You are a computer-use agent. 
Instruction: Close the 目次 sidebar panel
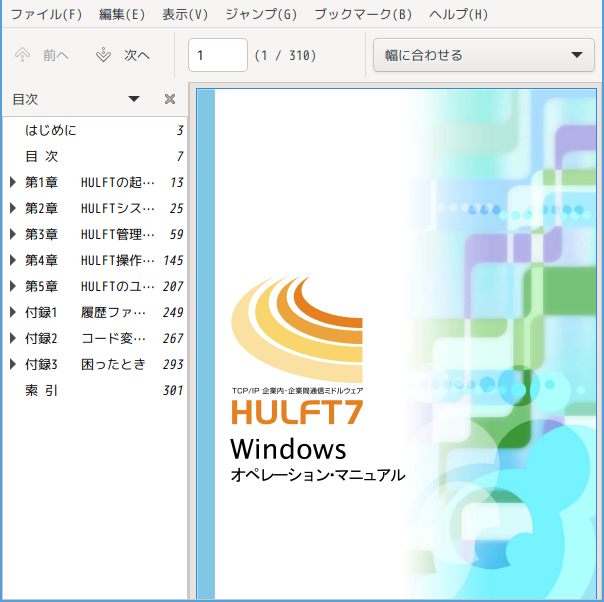point(170,99)
